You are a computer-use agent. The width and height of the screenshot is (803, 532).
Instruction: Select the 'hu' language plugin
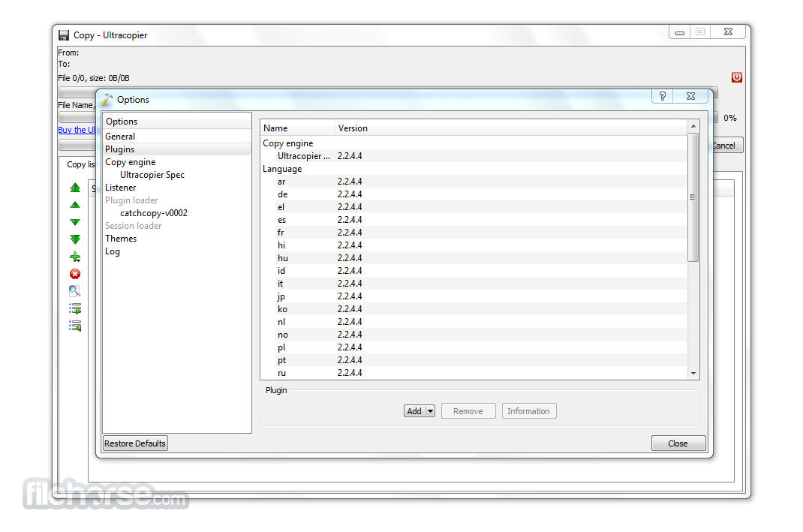[474, 258]
